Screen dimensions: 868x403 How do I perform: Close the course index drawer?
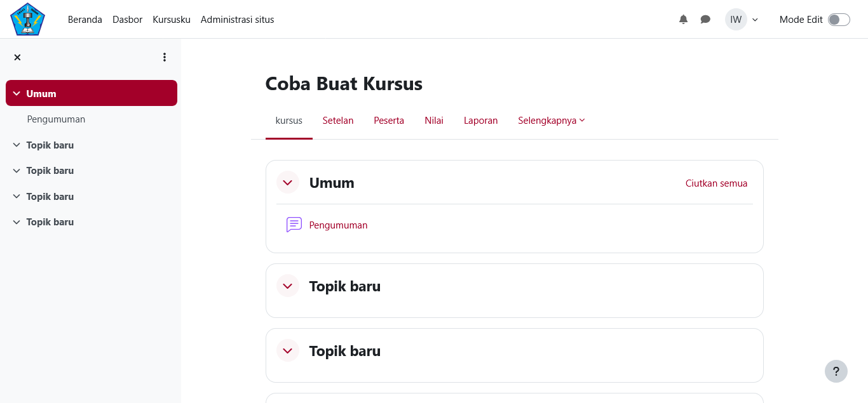tap(17, 57)
